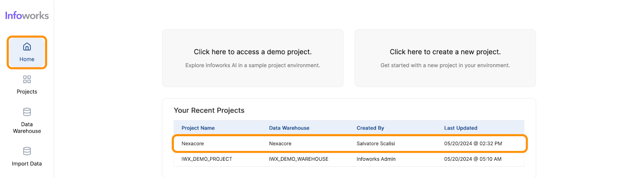The height and width of the screenshot is (178, 644).
Task: Click the 05/20/2024 @ 05:10 AM timestamp
Action: (473, 159)
